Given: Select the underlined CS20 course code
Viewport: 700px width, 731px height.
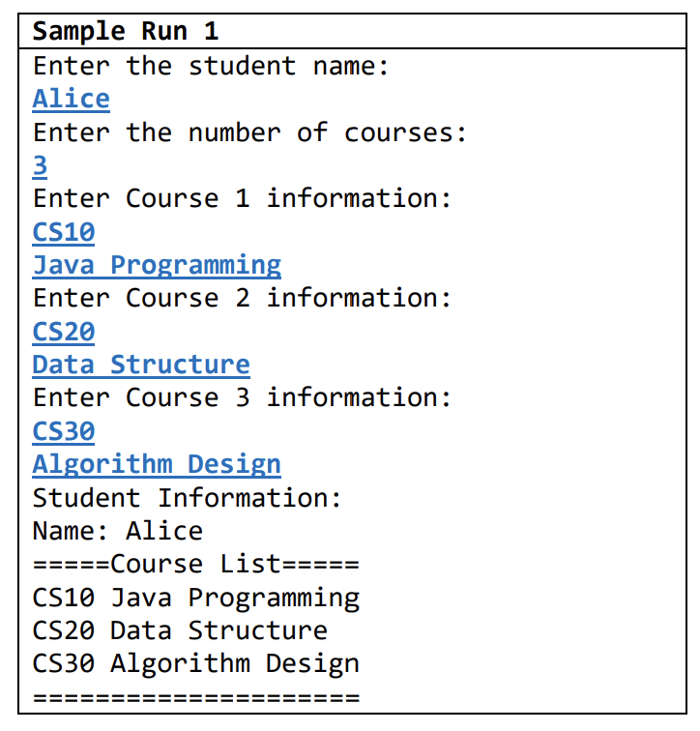Looking at the screenshot, I should (x=64, y=332).
